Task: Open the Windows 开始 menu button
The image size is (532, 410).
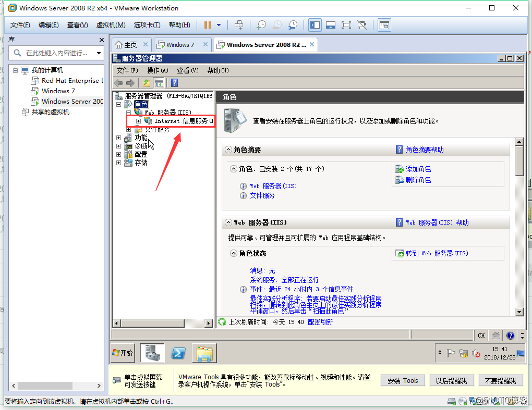Action: click(123, 353)
